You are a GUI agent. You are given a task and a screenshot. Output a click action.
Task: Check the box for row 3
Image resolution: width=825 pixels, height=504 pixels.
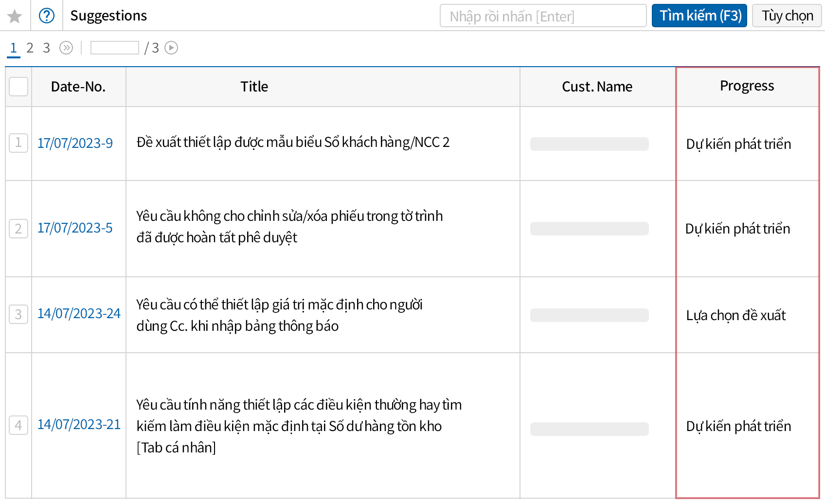pyautogui.click(x=18, y=314)
